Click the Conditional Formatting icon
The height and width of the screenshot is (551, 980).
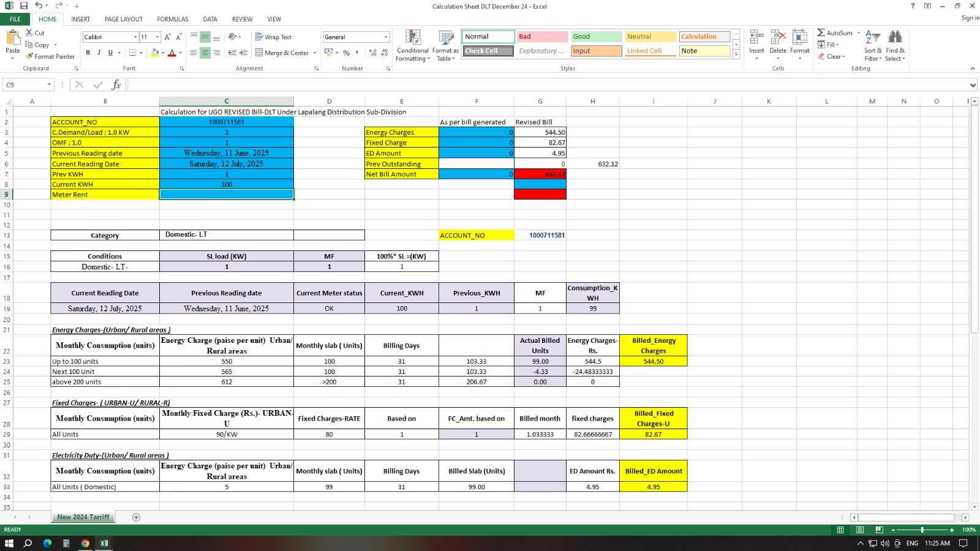click(x=413, y=38)
